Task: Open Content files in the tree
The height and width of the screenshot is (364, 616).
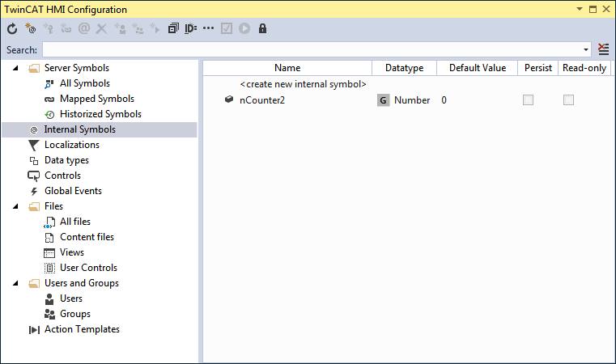Action: tap(87, 237)
